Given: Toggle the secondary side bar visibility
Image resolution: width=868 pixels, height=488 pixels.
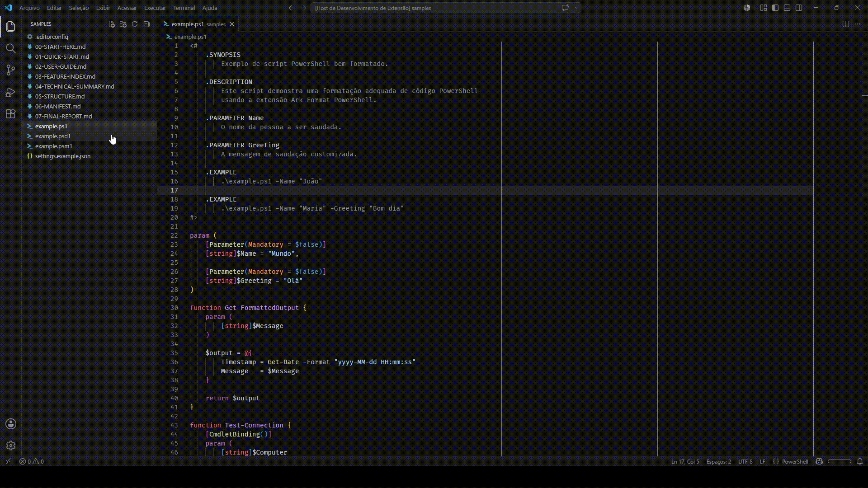Looking at the screenshot, I should pos(799,8).
